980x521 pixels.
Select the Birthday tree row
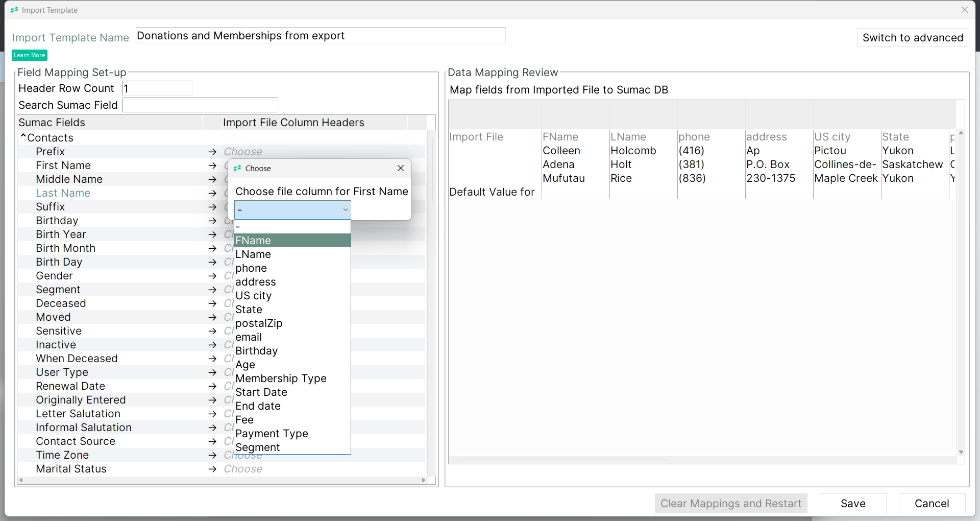[57, 221]
